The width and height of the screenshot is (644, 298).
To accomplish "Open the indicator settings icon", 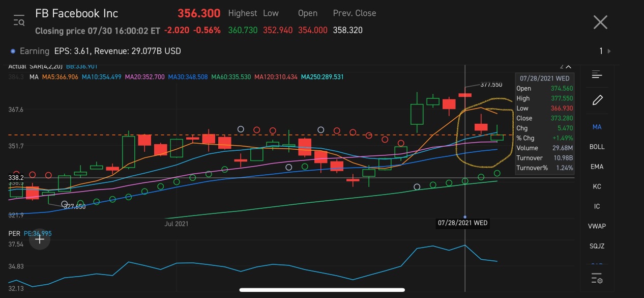I will coord(597,278).
